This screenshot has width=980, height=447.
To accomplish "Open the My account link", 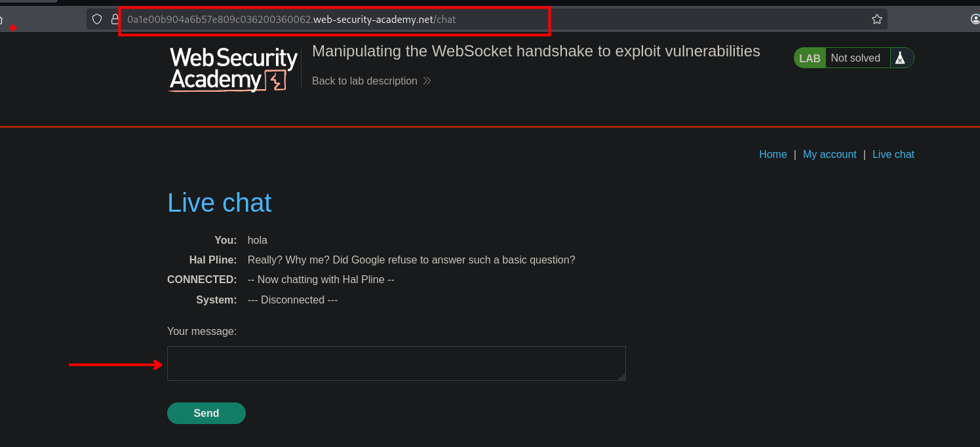I will click(829, 154).
